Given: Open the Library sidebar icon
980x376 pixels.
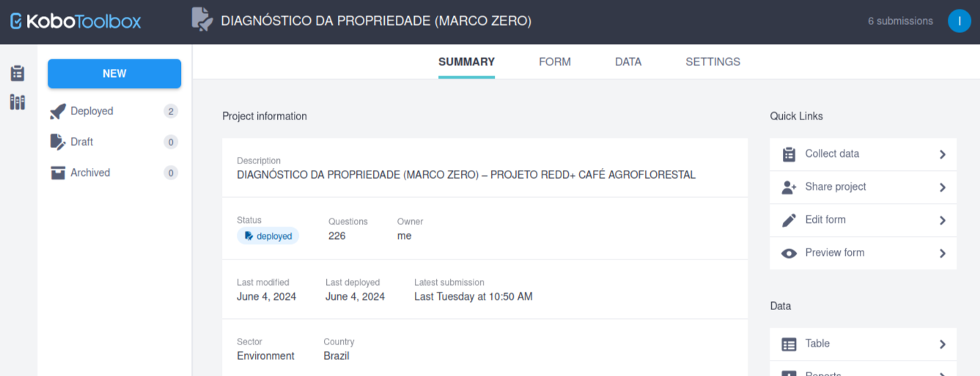Looking at the screenshot, I should 18,102.
